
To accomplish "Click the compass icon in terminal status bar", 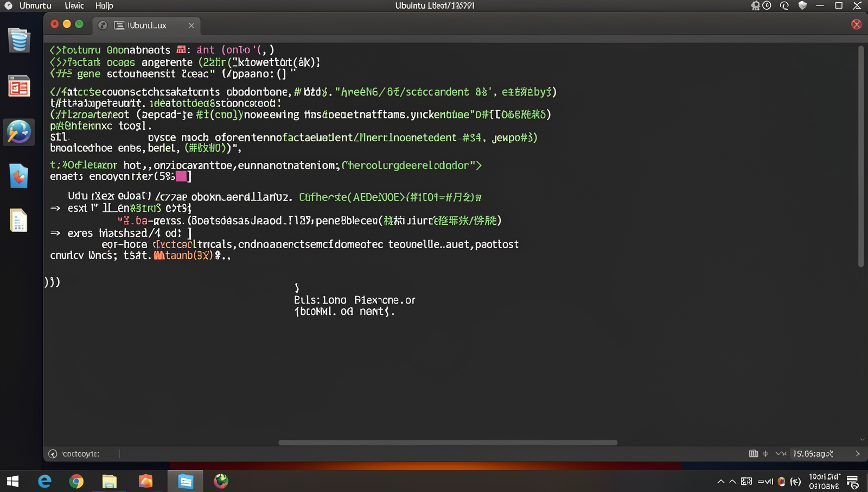I will coord(53,454).
